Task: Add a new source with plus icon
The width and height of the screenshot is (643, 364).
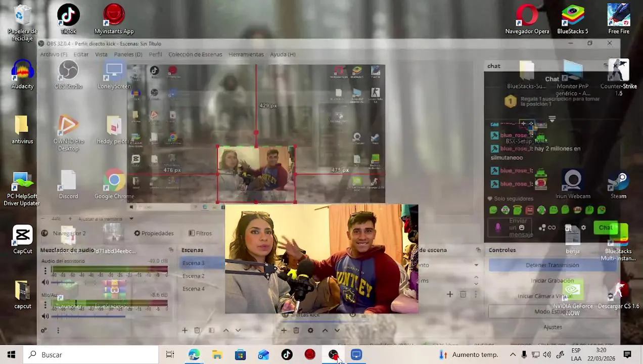Action: (x=284, y=330)
